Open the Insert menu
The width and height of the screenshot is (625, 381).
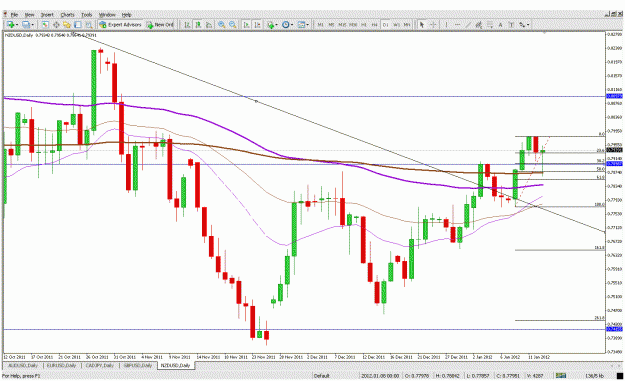point(47,15)
